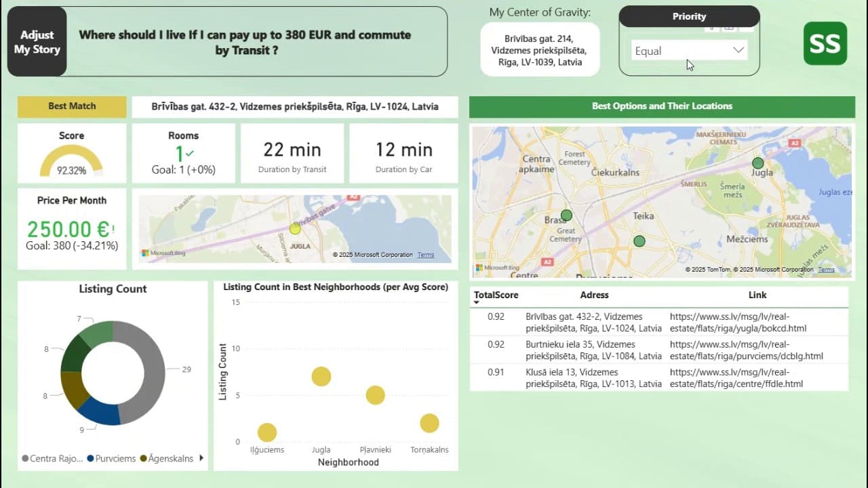The image size is (868, 488).
Task: Select the light green donut segment labeled 7
Action: coord(97,333)
